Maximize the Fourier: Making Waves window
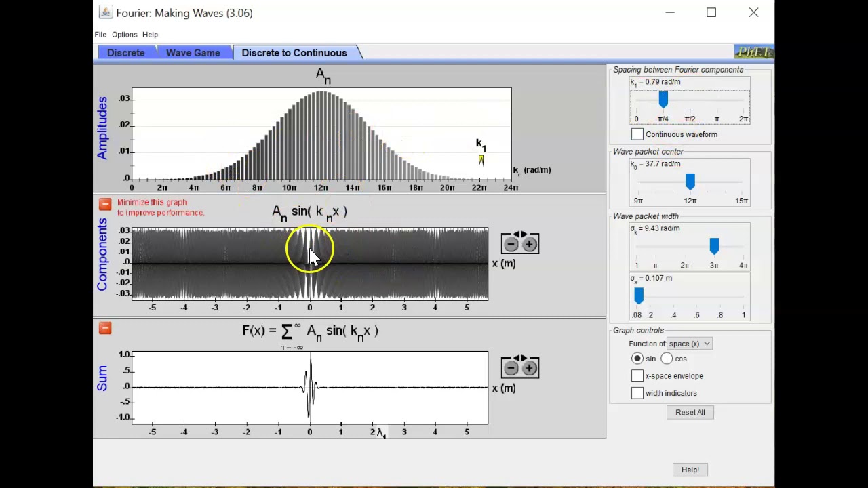This screenshot has height=488, width=868. (711, 12)
